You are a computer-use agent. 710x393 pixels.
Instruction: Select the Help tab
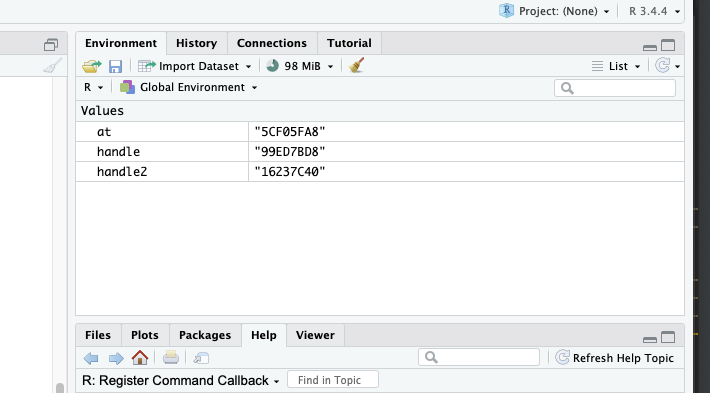point(264,335)
